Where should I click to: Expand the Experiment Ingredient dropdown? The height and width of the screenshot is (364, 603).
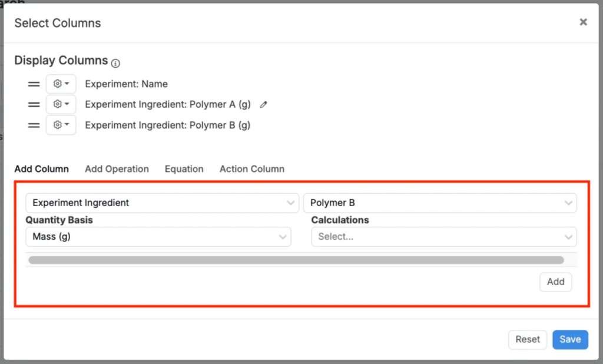158,203
